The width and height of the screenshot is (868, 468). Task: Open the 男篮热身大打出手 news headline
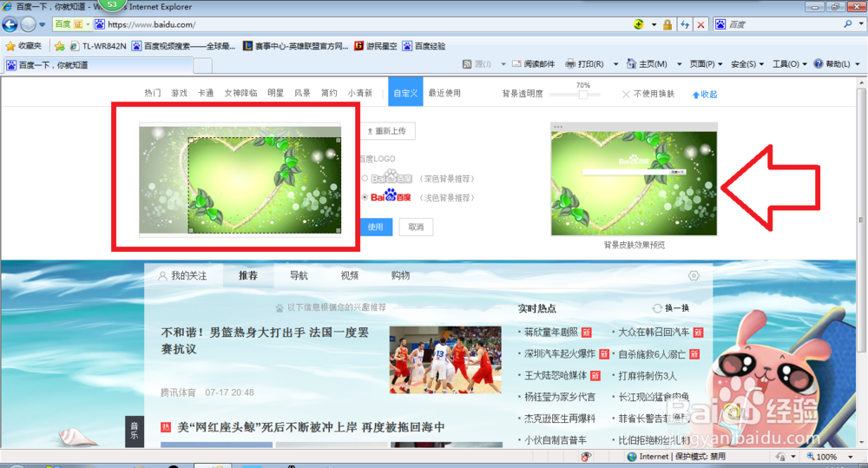pos(265,340)
